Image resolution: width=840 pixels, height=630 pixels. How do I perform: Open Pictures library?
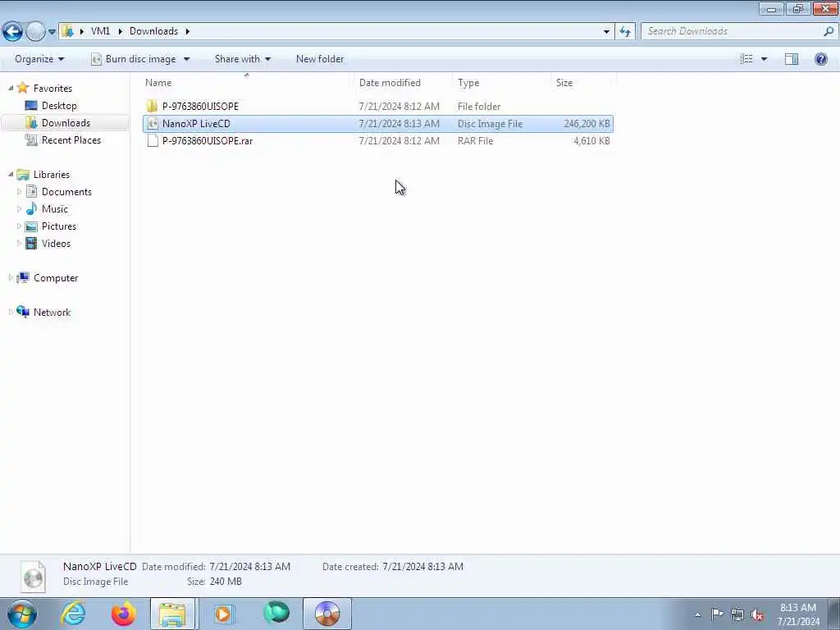pyautogui.click(x=59, y=226)
